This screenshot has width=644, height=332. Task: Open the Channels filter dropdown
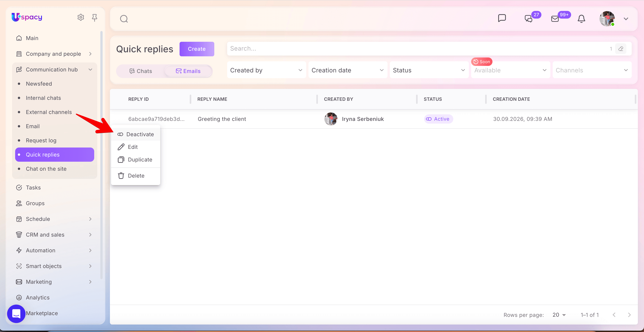coord(592,70)
